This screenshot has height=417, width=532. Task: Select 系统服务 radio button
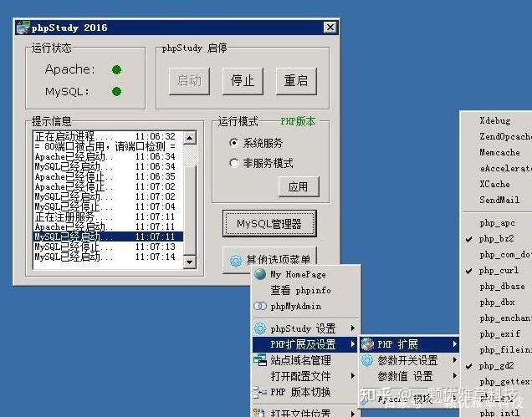point(233,143)
